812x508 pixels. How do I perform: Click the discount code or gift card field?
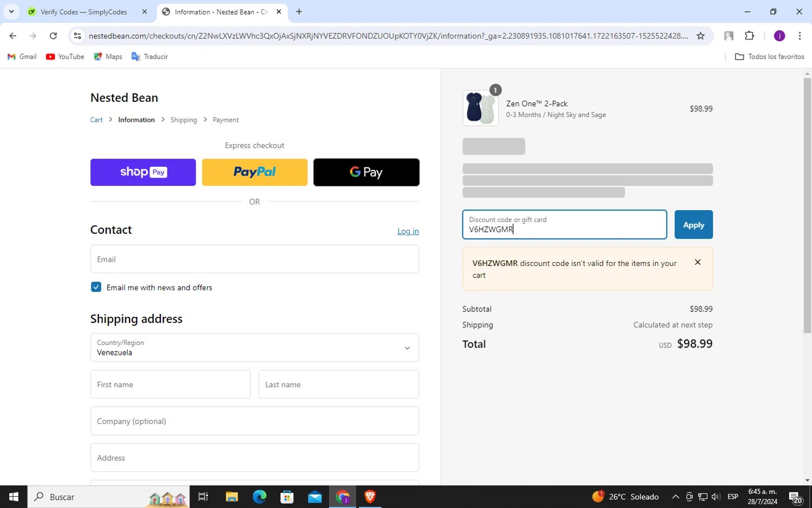click(x=565, y=224)
